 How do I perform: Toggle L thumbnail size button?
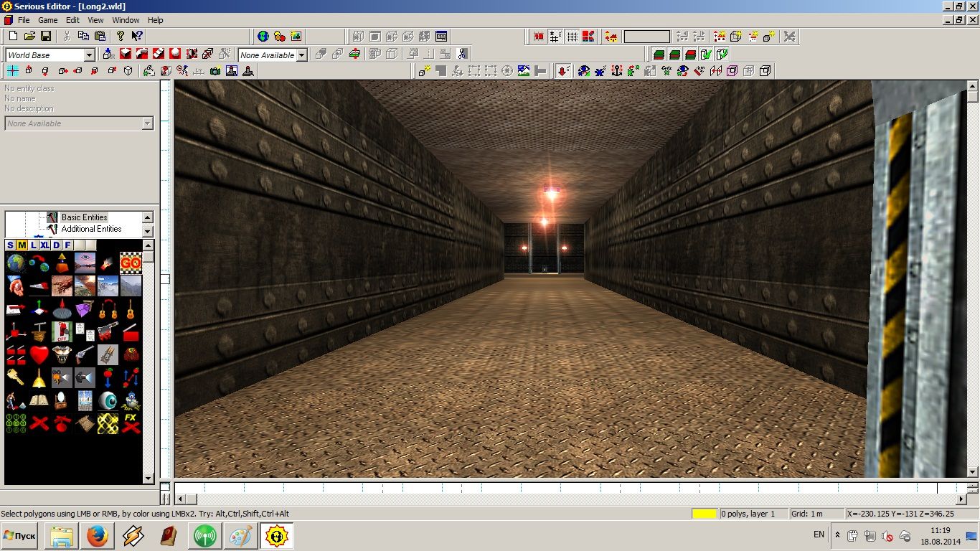pyautogui.click(x=34, y=245)
